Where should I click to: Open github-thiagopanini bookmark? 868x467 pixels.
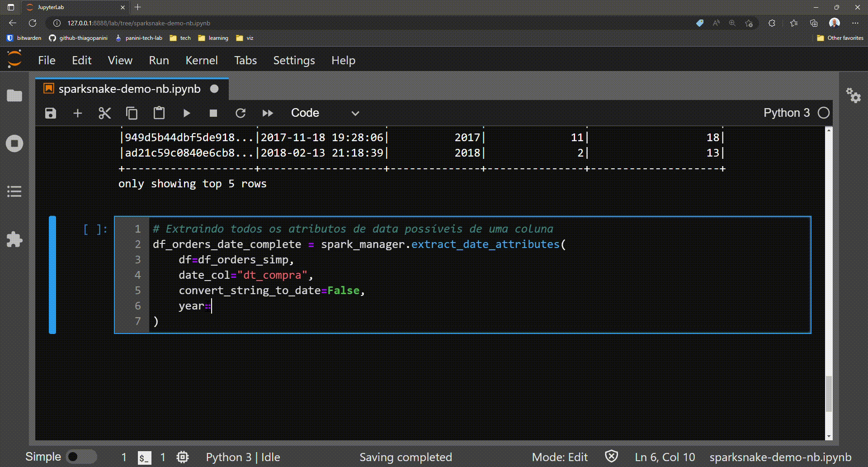point(78,38)
